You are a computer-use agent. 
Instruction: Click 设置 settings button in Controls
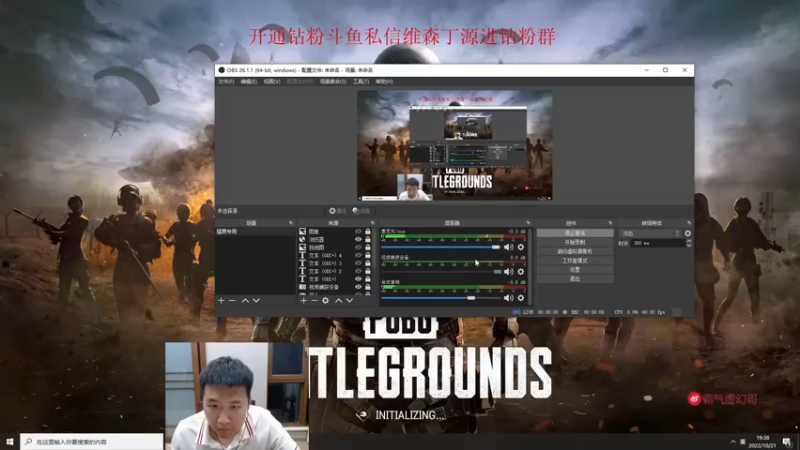[575, 269]
